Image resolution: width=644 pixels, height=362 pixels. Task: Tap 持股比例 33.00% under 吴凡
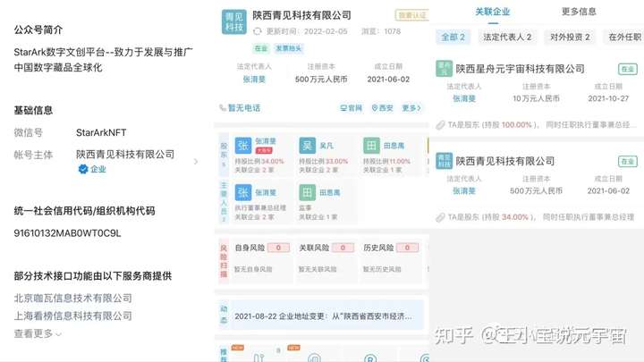tap(323, 161)
